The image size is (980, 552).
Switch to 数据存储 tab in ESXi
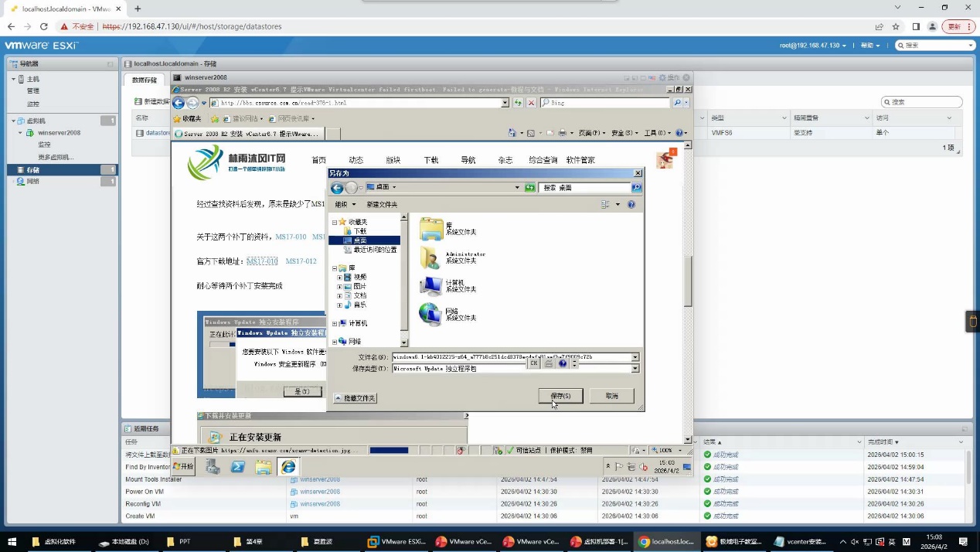coord(145,80)
